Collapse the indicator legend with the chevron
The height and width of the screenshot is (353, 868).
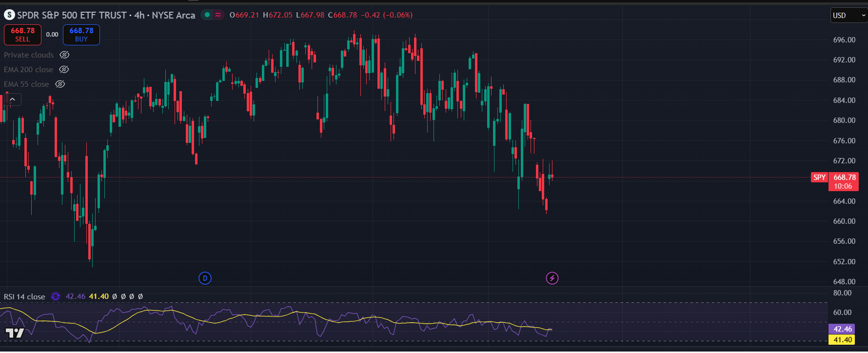tap(13, 99)
